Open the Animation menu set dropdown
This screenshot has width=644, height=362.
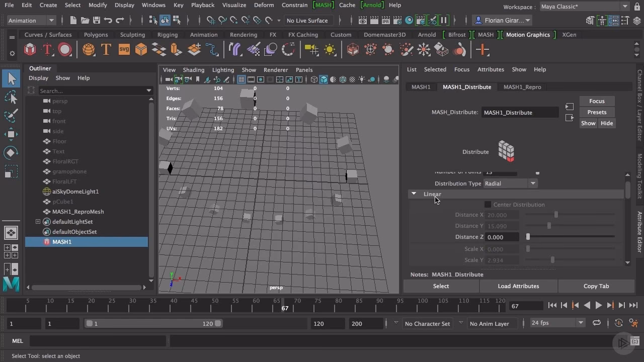pyautogui.click(x=31, y=21)
